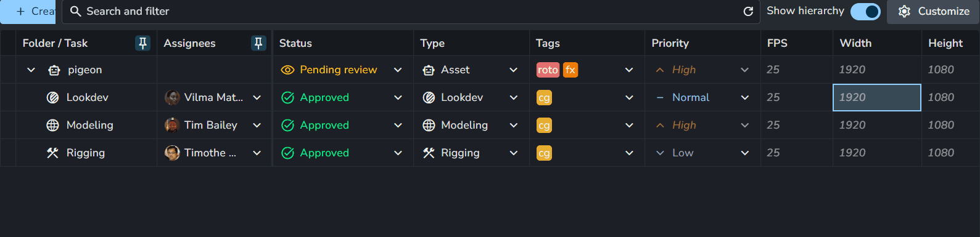Toggle the Show hierarchy switch
The width and height of the screenshot is (980, 237).
865,12
